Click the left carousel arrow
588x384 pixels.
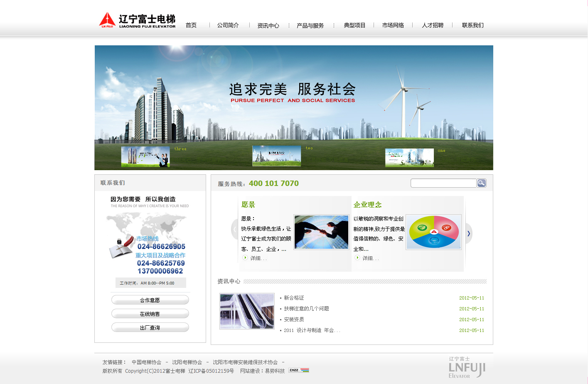tap(235, 229)
